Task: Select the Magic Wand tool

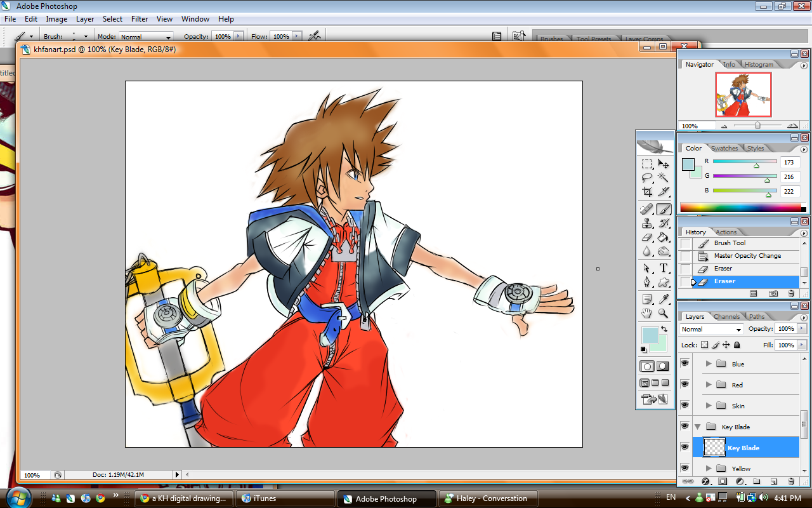Action: (x=664, y=178)
